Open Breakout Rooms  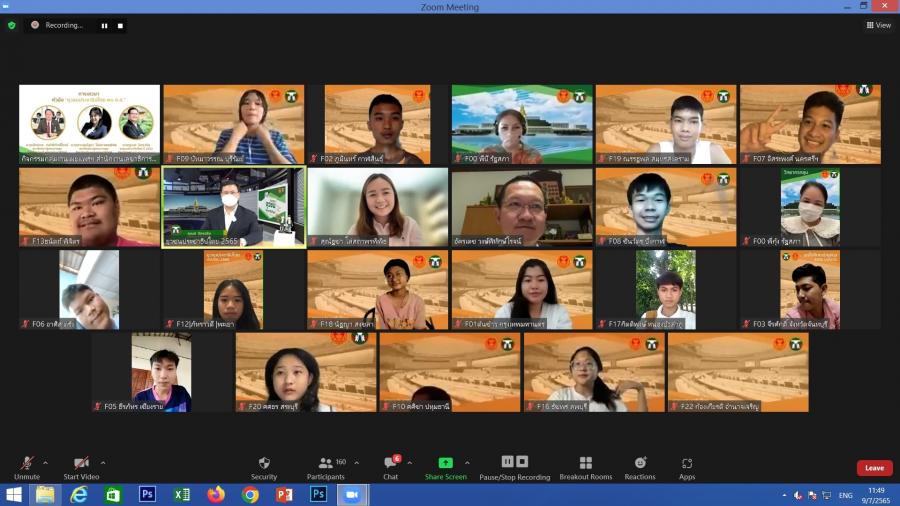coord(585,467)
